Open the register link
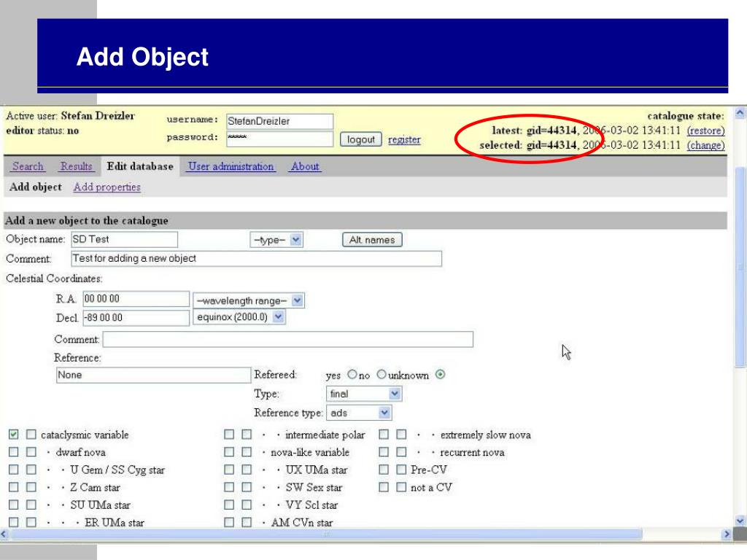This screenshot has width=747, height=560. pos(404,139)
